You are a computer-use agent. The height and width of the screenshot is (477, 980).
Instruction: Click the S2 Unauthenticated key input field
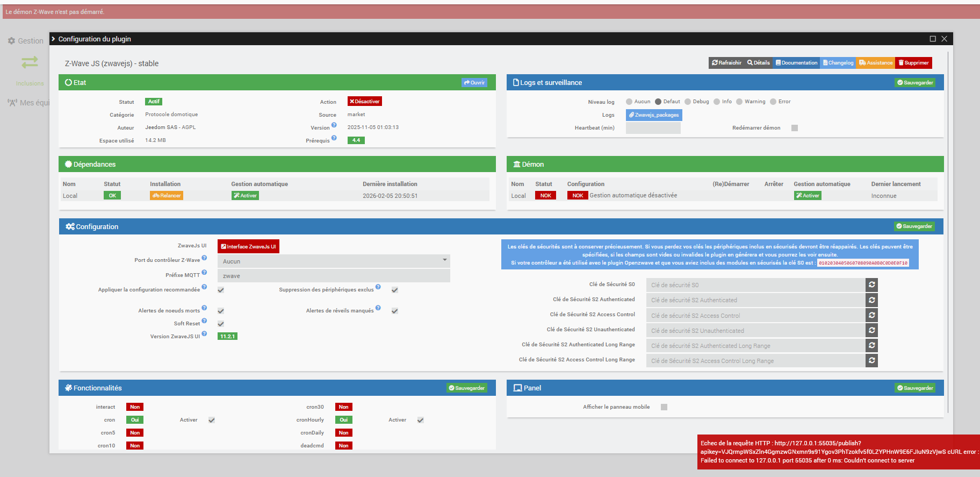click(755, 330)
